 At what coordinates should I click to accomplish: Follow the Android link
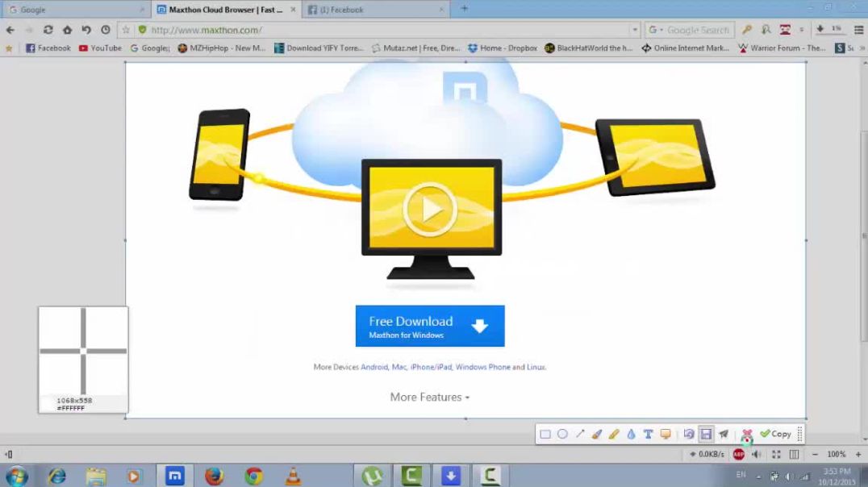(x=374, y=367)
